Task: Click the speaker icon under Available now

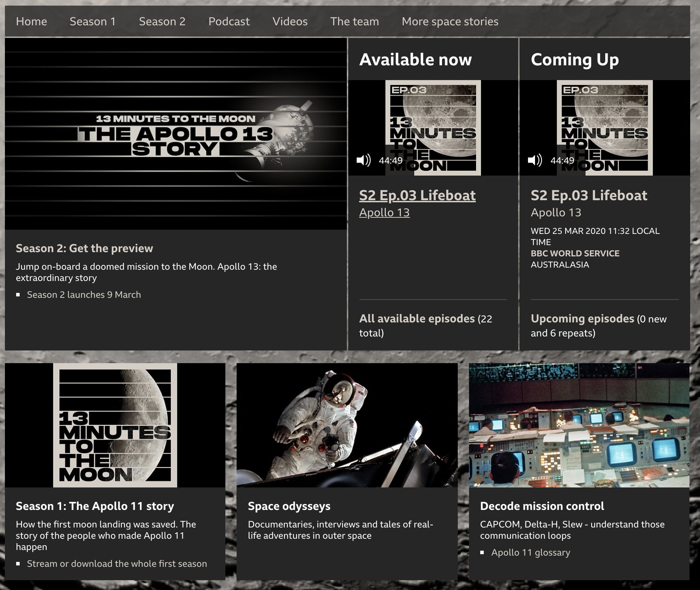Action: (364, 160)
